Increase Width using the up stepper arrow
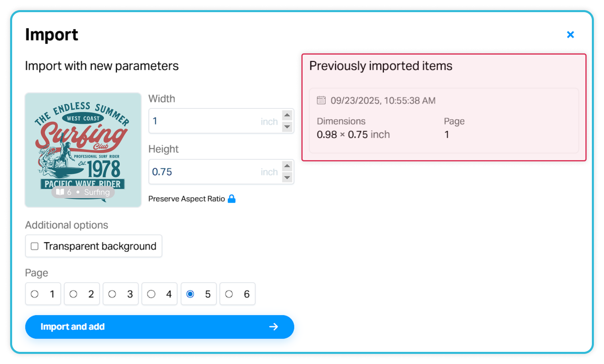Viewport: 604px width, 364px height. pyautogui.click(x=287, y=115)
